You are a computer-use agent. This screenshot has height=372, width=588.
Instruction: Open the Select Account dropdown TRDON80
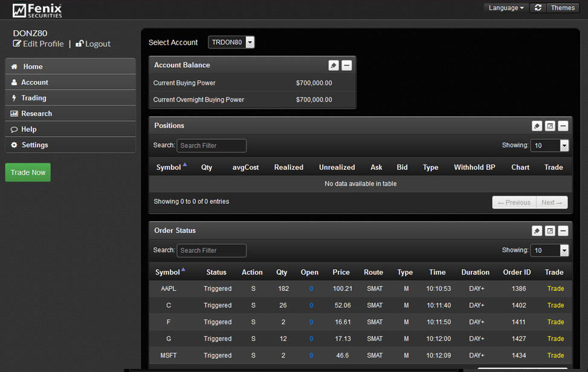coord(231,42)
